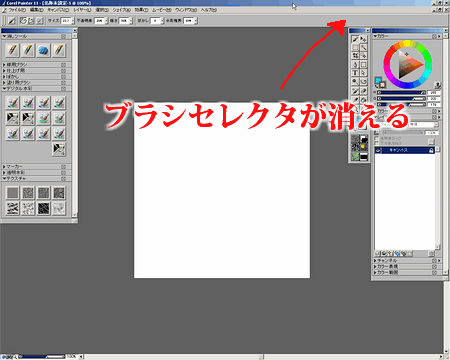Open the ウィンドウ menu

pyautogui.click(x=186, y=10)
